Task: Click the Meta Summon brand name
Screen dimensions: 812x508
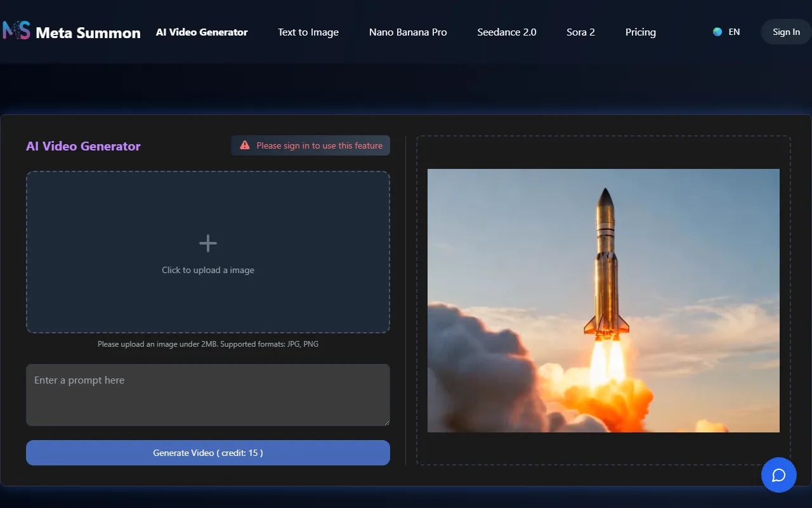Action: click(88, 32)
